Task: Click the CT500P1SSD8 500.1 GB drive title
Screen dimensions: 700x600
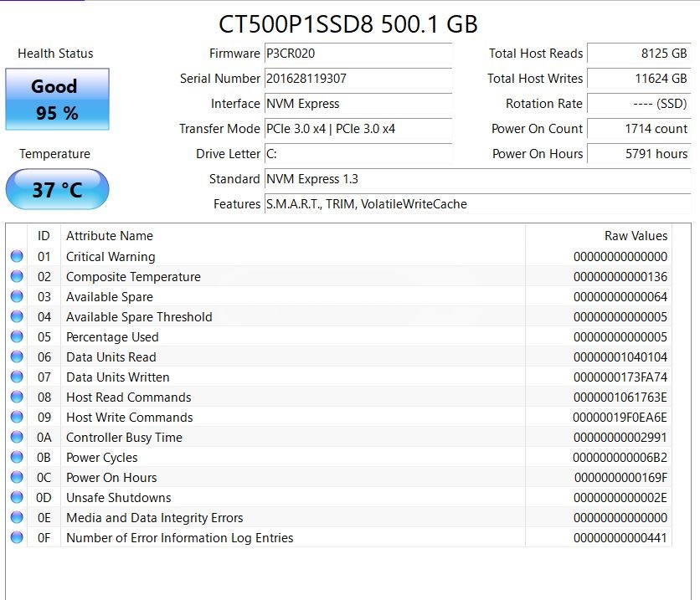Action: (x=348, y=24)
